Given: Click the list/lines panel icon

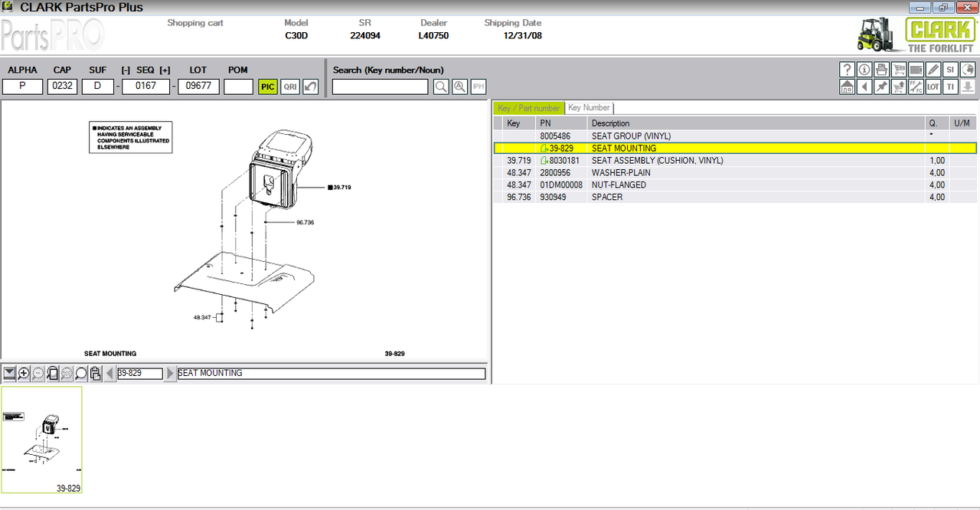Looking at the screenshot, I should 916,70.
